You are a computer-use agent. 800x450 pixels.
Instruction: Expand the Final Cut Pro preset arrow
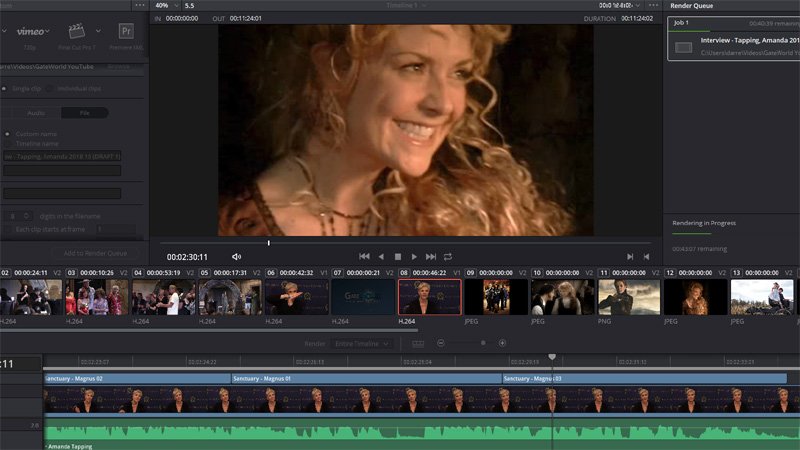[98, 31]
